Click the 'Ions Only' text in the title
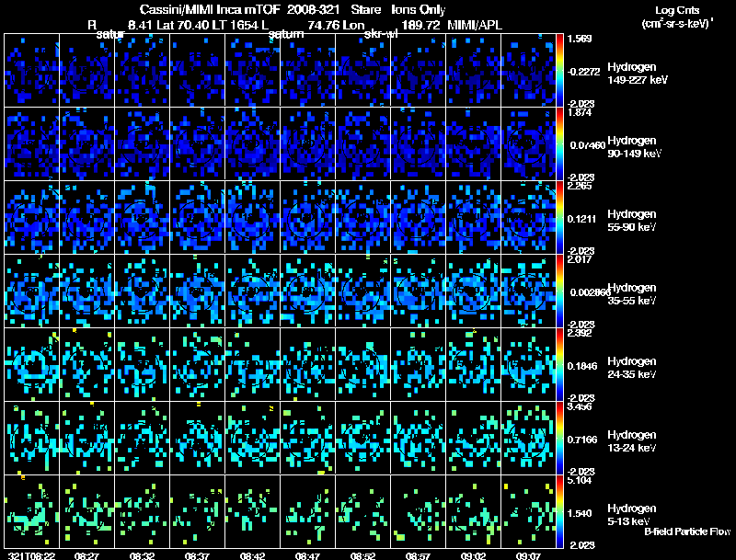This screenshot has width=736, height=560. (419, 9)
